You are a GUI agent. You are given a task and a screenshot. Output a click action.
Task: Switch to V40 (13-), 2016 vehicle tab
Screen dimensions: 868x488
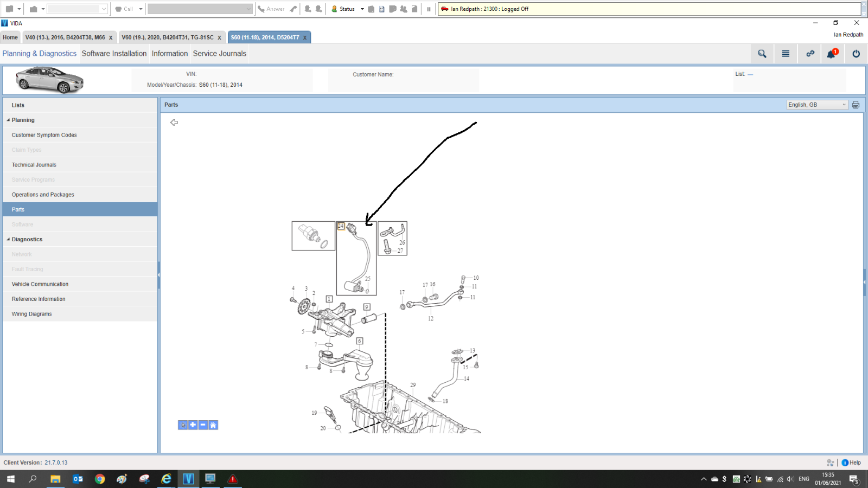65,37
